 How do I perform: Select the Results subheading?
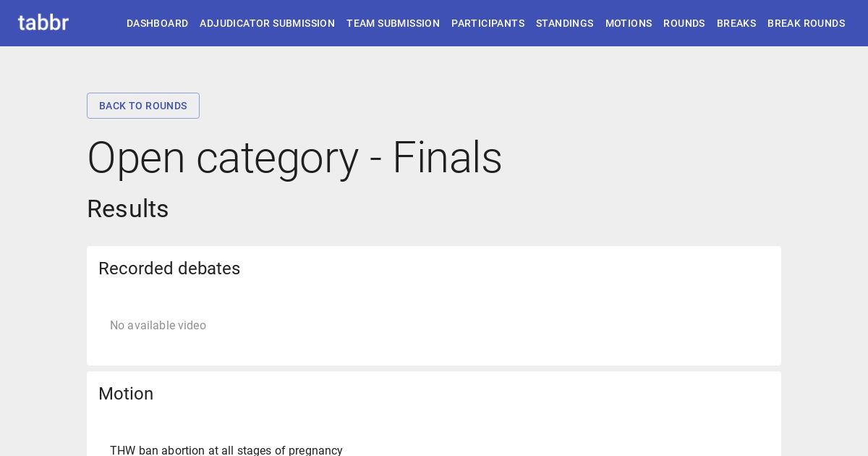click(x=128, y=208)
